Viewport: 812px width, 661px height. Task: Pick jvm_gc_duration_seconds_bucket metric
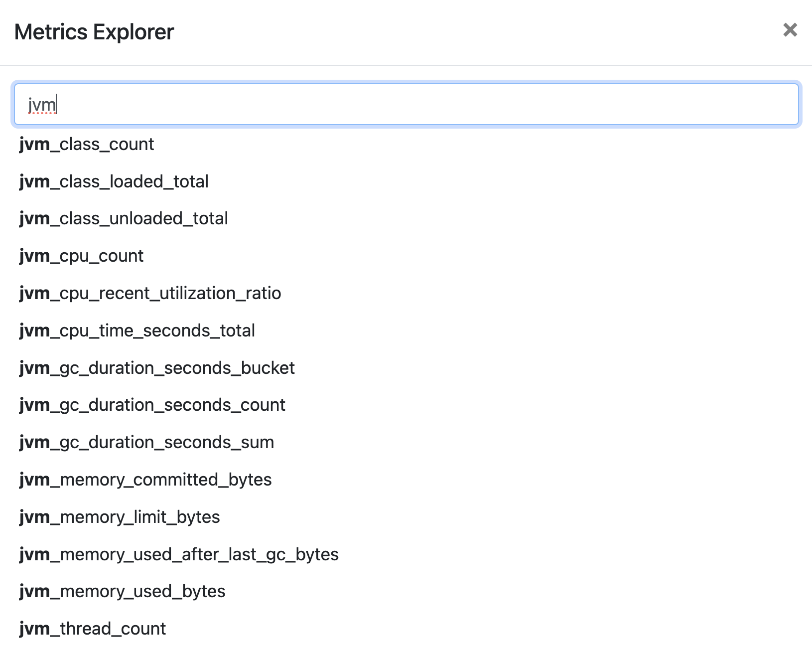tap(157, 368)
